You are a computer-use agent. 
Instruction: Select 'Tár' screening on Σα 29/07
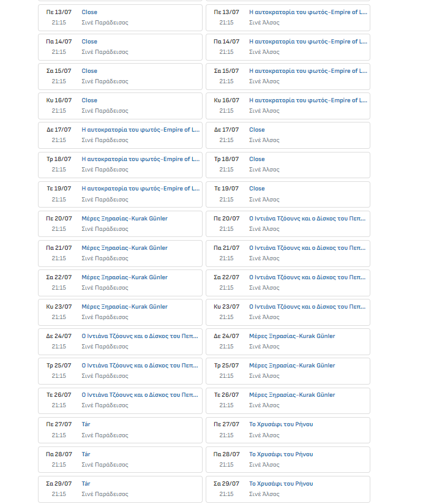coord(86,484)
